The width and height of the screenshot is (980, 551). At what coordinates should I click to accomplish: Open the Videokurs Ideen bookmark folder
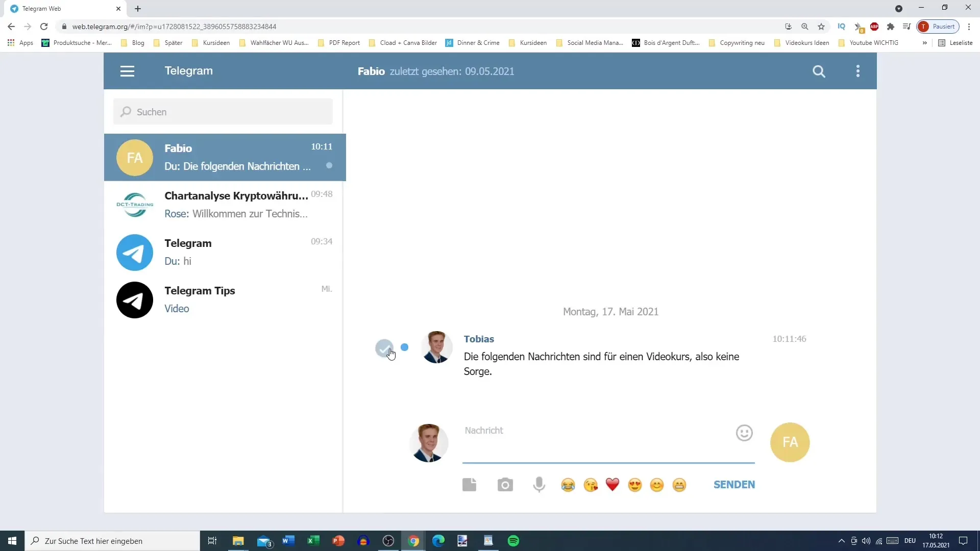(x=802, y=43)
